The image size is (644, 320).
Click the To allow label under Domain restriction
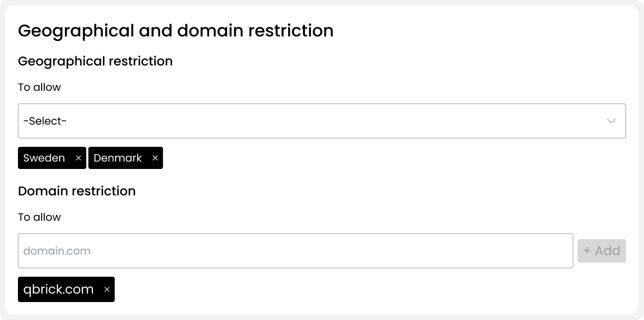click(39, 217)
